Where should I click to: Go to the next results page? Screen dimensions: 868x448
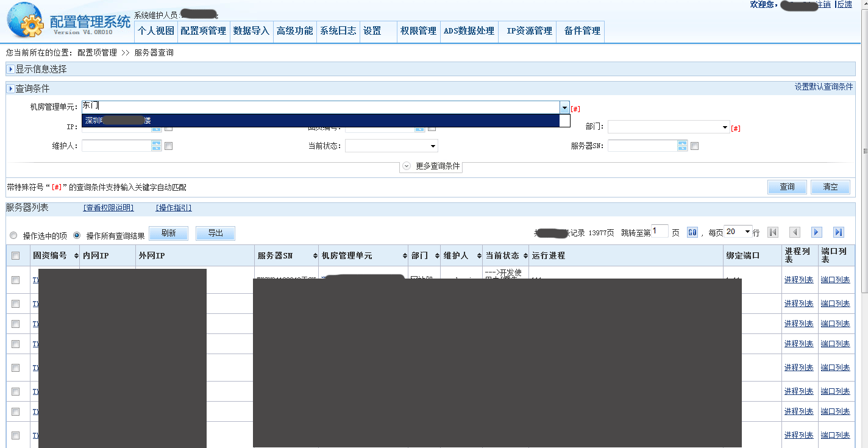pos(817,232)
